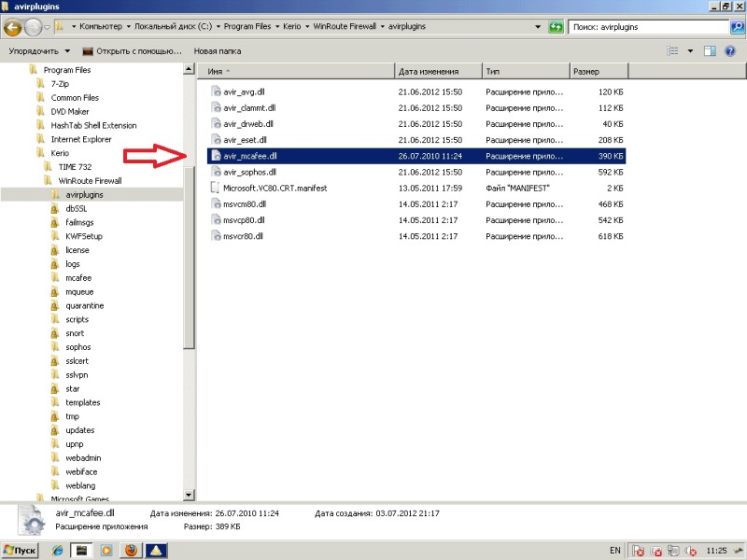Viewport: 747px width, 560px height.
Task: Open the Windows Media Player taskbar icon
Action: 106,550
